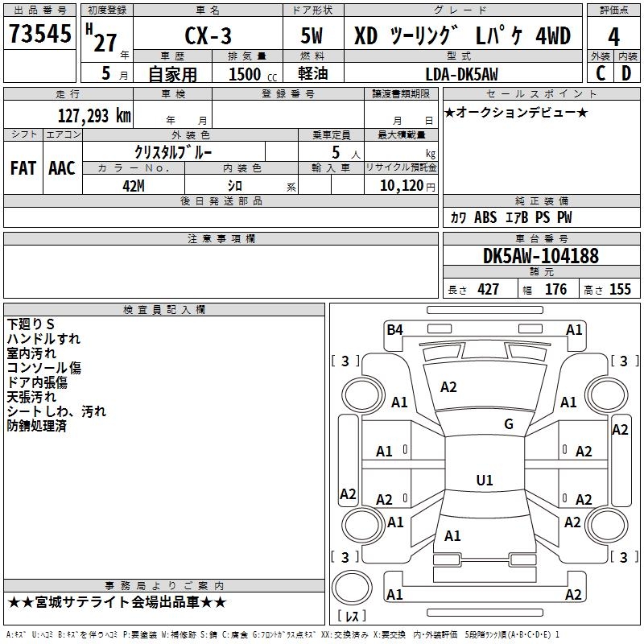Click first registration year H27
644x644 pixels.
click(101, 38)
